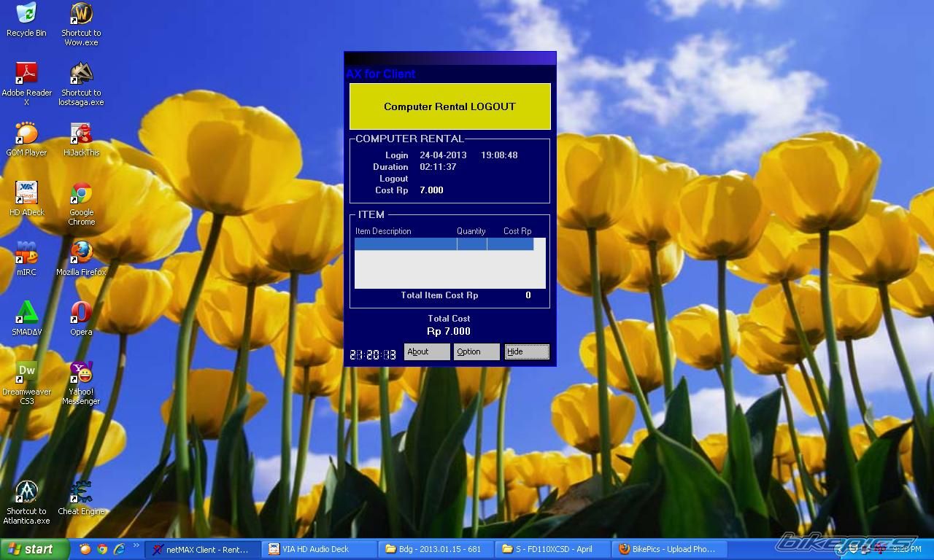Expand the quick launch chevron on taskbar

[x=136, y=546]
